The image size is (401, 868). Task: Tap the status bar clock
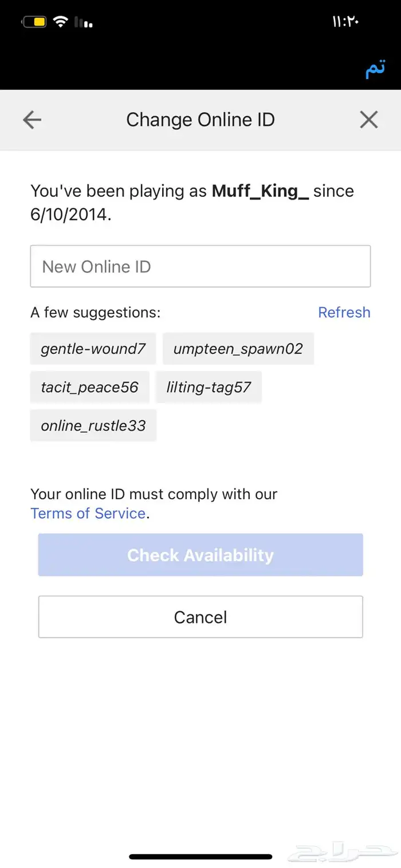coord(345,22)
